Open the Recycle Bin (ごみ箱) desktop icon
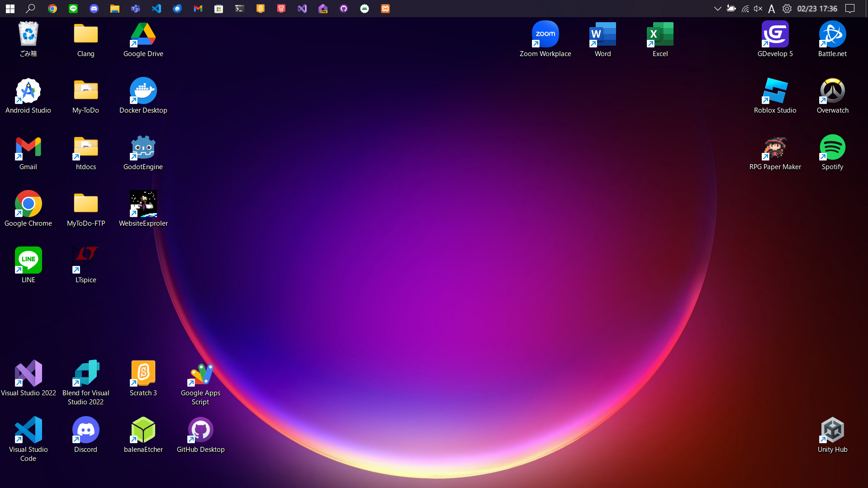 [28, 39]
